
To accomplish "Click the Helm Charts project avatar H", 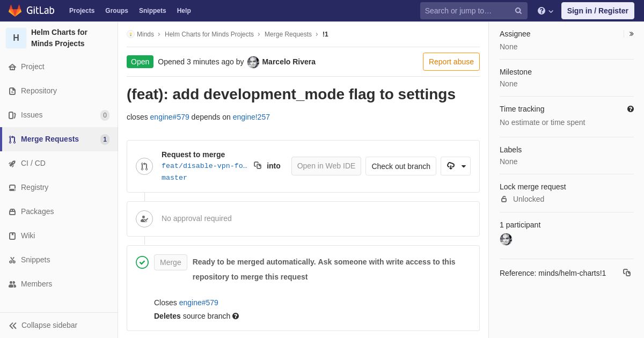I will coord(16,38).
